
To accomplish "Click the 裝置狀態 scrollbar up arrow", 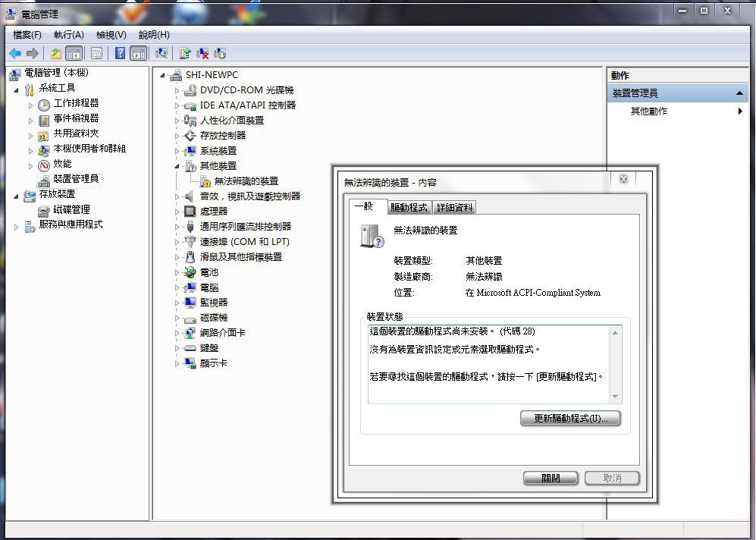I will click(615, 333).
